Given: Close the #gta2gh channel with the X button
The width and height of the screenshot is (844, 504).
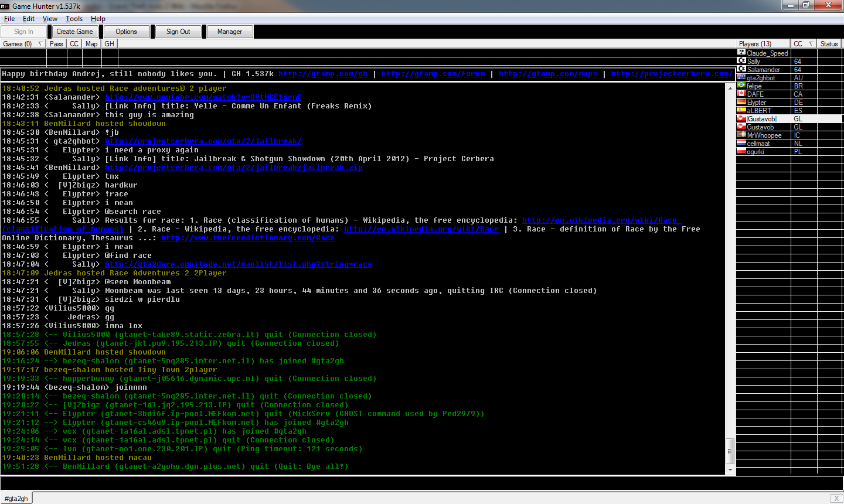Looking at the screenshot, I should [836, 498].
